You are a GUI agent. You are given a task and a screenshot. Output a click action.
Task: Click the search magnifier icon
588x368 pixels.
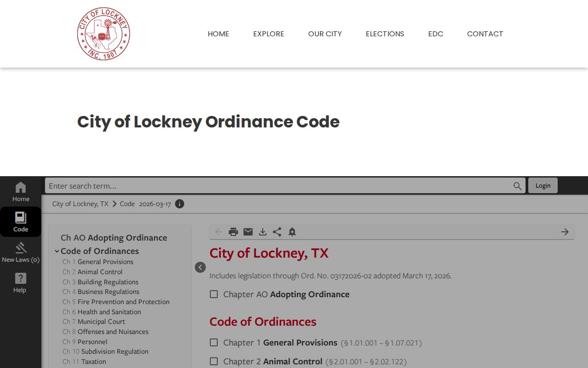(518, 186)
